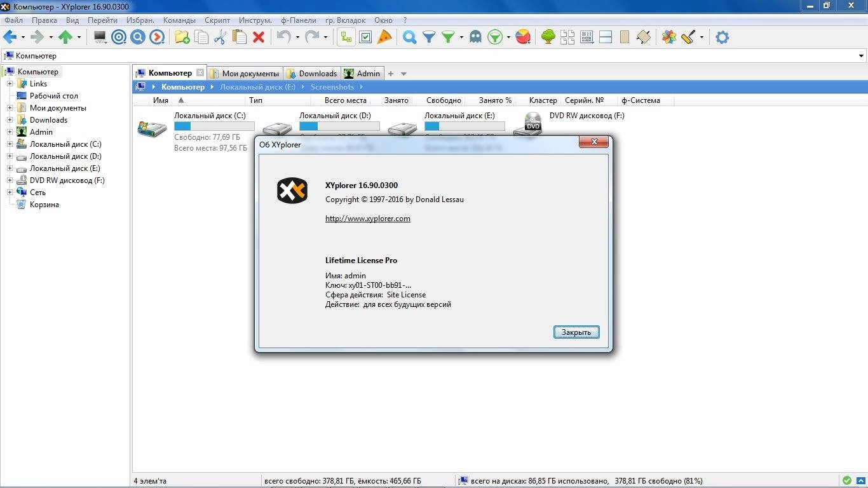The width and height of the screenshot is (868, 488).
Task: Toggle the beige single-panel toolbar button
Action: click(625, 37)
